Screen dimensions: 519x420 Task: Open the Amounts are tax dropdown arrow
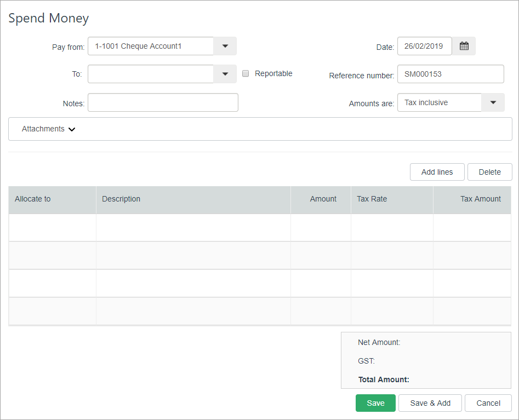coord(493,102)
